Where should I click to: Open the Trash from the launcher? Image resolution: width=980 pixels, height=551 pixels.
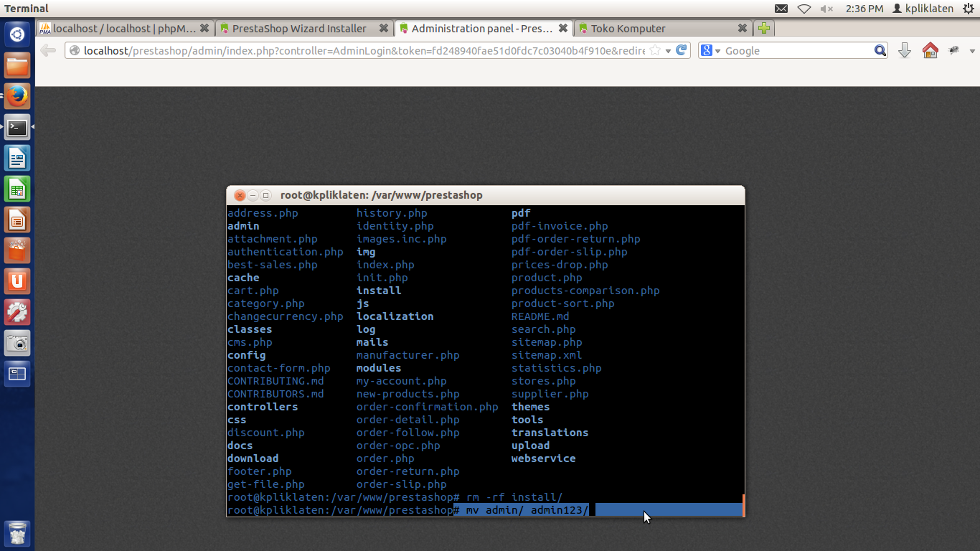[17, 534]
